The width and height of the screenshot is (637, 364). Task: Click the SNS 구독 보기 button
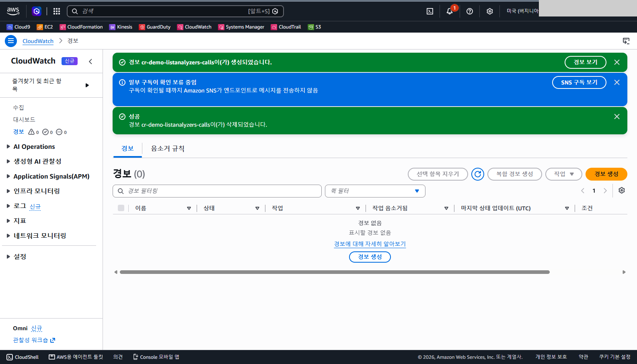[579, 82]
